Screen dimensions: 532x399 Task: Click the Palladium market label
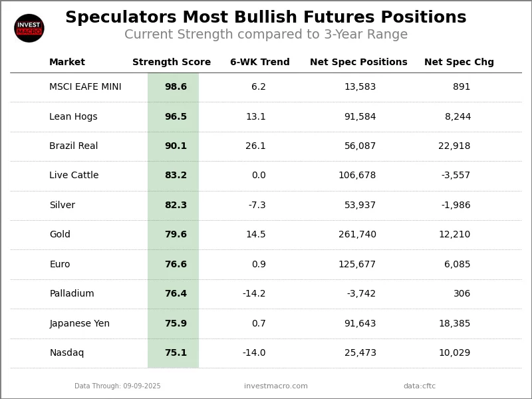(x=72, y=294)
